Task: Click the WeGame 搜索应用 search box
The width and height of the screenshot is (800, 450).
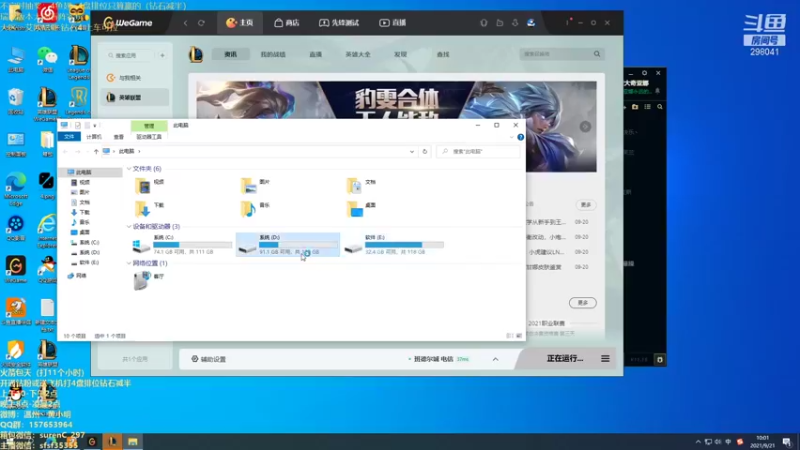Action: (129, 55)
